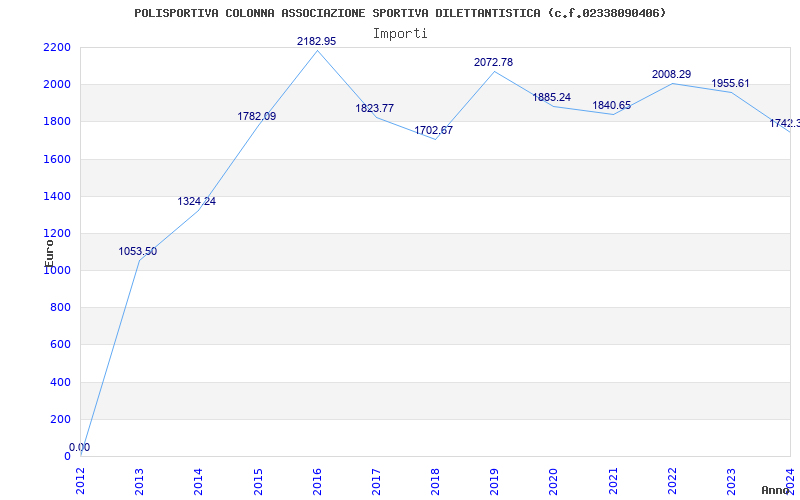Viewport: 800px width, 500px height.
Task: Click the Euro axis label
Action: pos(49,253)
